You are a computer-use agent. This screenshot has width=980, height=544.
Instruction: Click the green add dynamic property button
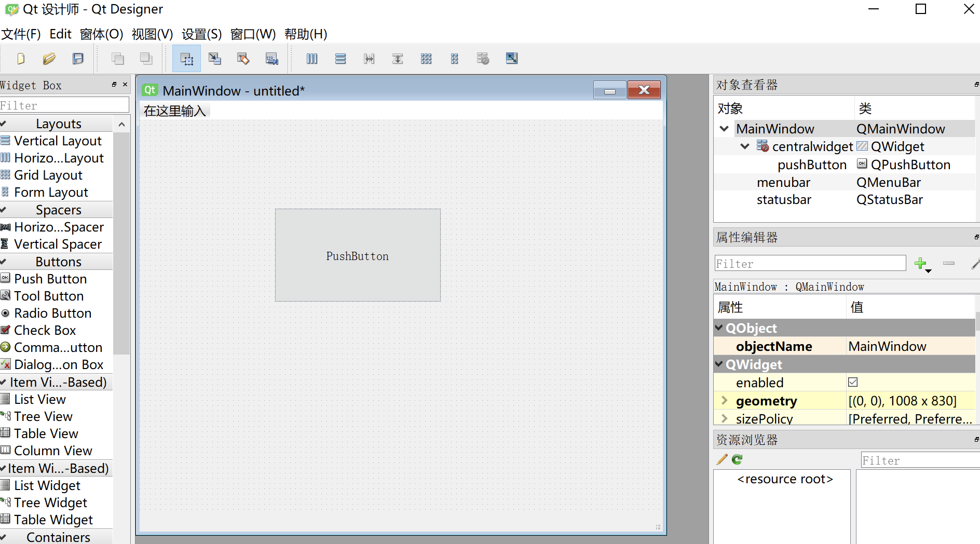point(921,264)
